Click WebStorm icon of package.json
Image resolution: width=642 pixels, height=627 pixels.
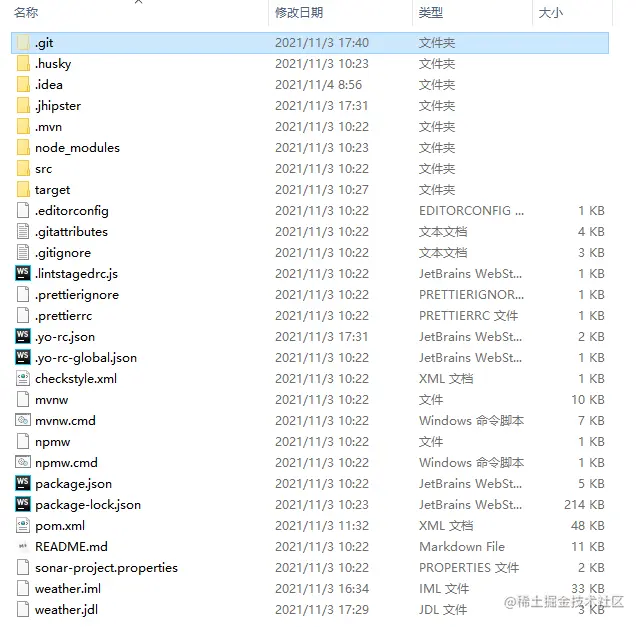(23, 483)
